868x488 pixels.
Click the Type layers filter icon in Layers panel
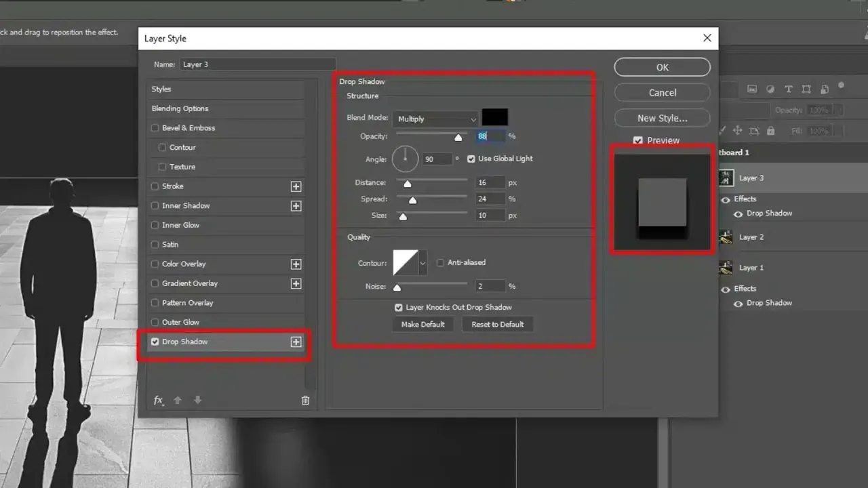click(x=787, y=89)
